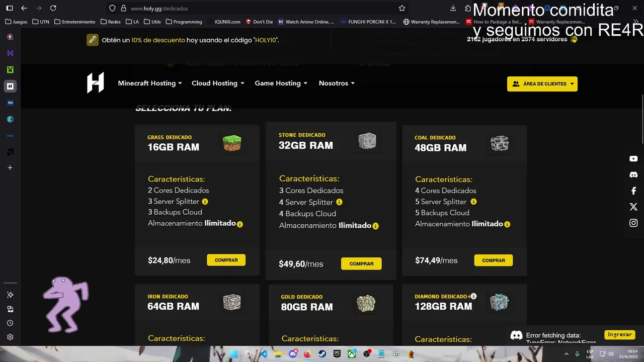644x362 pixels.
Task: Click the Stone block thumbnail on 32GB plan
Action: (367, 141)
